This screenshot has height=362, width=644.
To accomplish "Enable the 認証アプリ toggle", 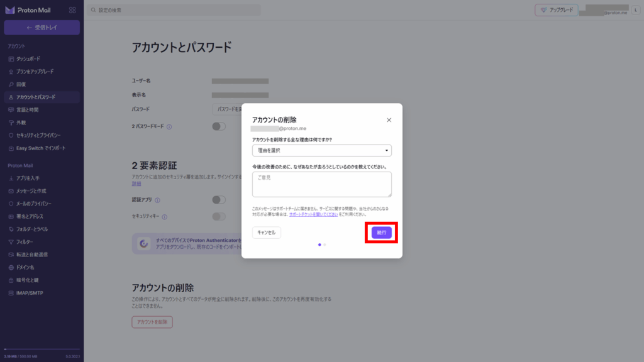I will tap(218, 200).
